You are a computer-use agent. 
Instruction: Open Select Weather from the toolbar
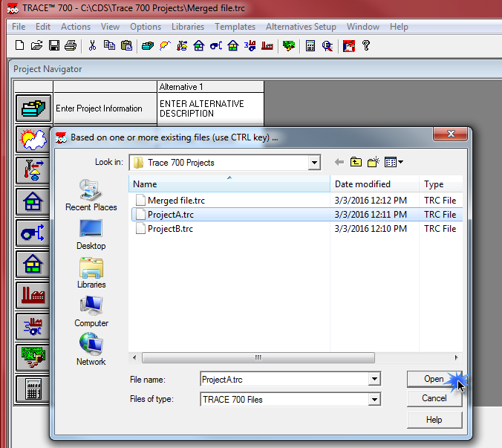[x=165, y=46]
